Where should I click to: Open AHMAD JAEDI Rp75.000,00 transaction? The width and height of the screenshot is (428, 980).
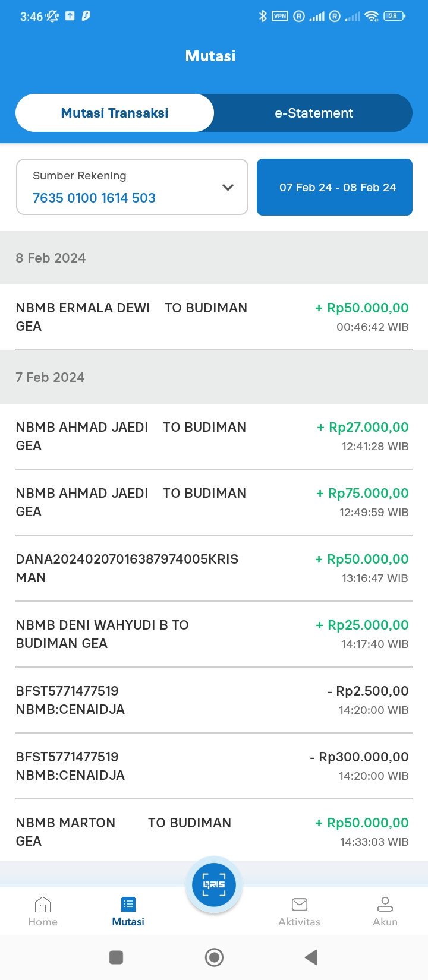click(x=214, y=502)
